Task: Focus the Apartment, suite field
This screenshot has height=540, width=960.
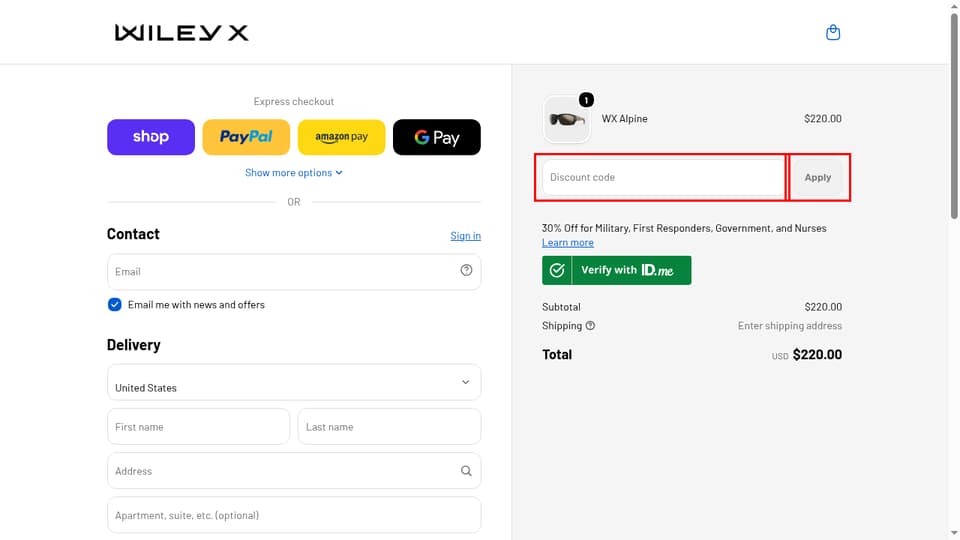Action: (294, 515)
